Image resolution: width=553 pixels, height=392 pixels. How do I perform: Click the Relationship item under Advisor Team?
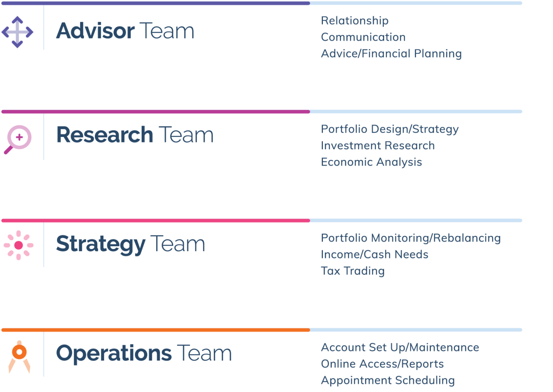click(x=355, y=20)
